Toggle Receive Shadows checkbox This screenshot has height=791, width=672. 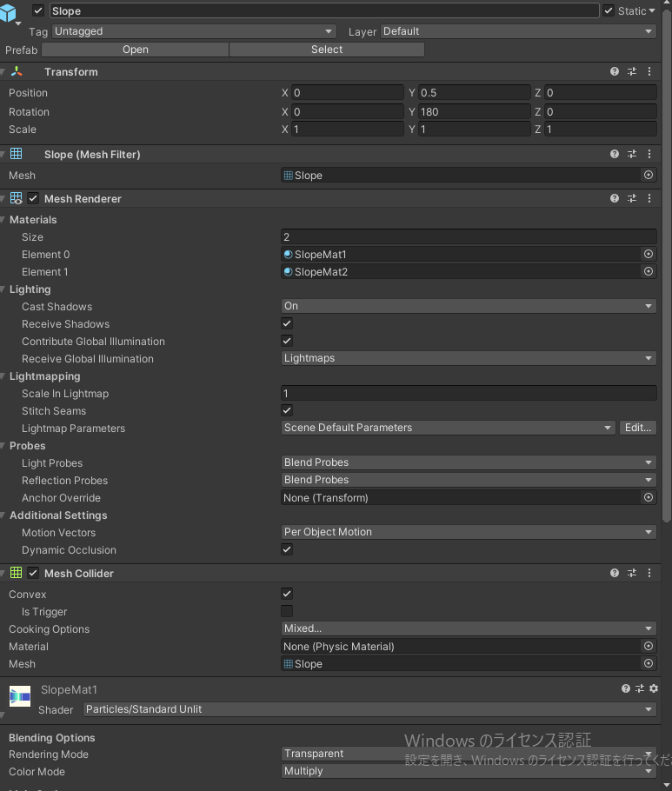click(x=287, y=323)
